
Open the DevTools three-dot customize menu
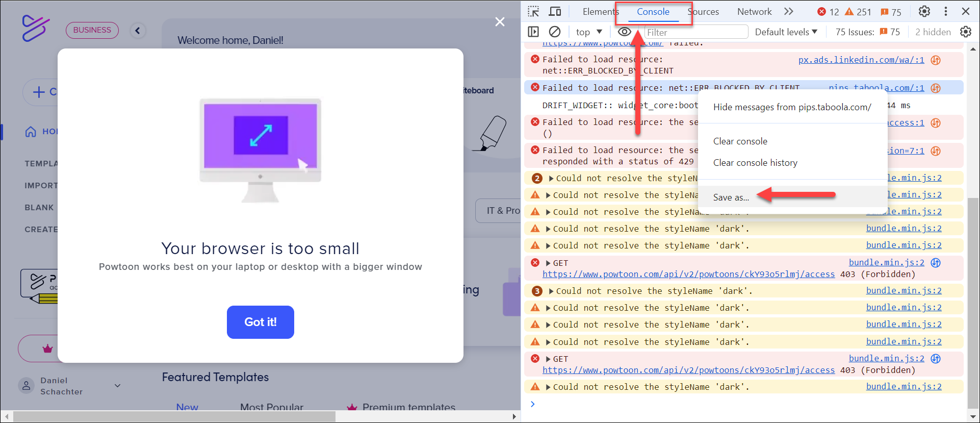[946, 11]
